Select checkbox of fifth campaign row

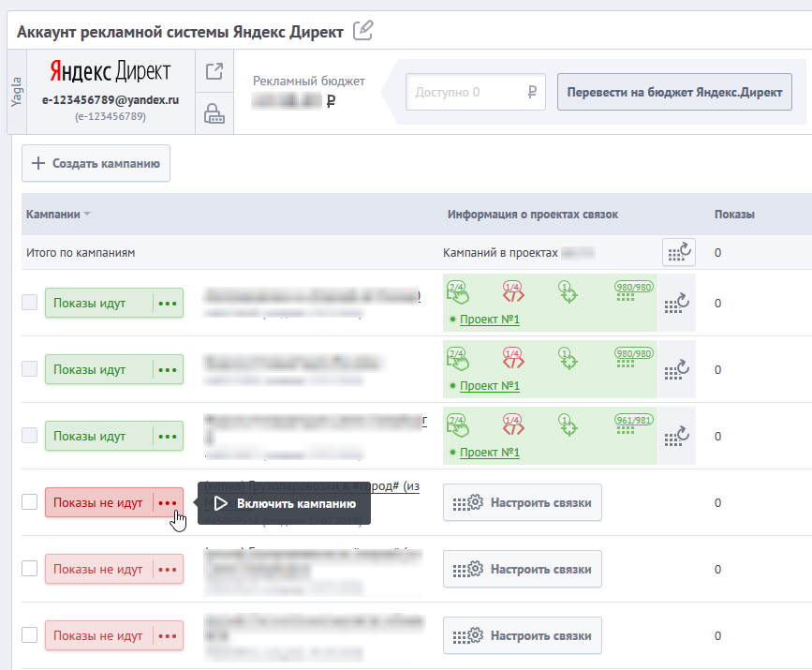click(30, 569)
